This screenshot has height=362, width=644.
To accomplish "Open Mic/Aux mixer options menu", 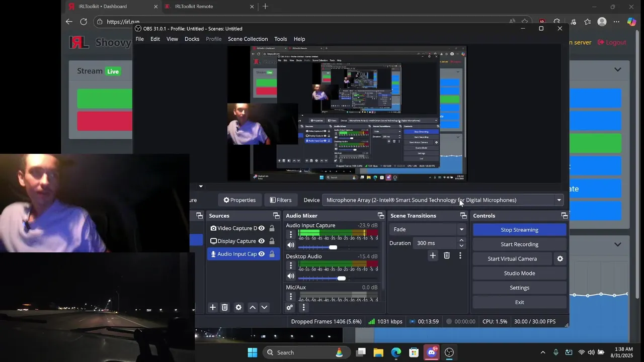I will (290, 296).
